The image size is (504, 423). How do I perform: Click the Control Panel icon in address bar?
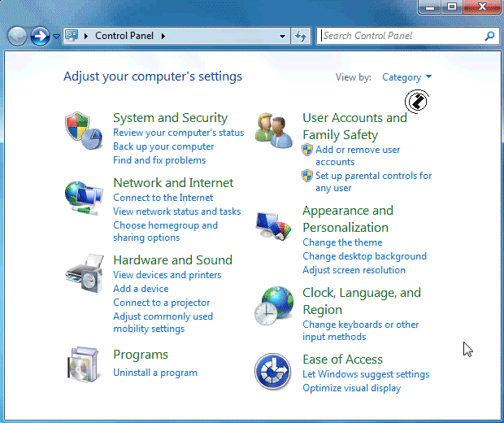pyautogui.click(x=72, y=35)
